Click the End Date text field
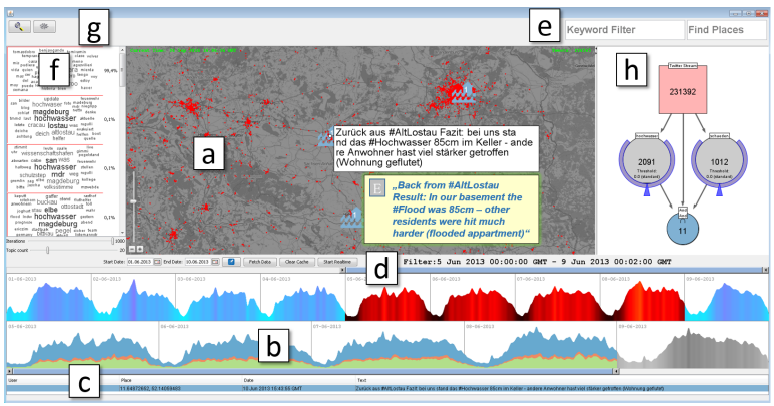The width and height of the screenshot is (774, 406). (197, 262)
